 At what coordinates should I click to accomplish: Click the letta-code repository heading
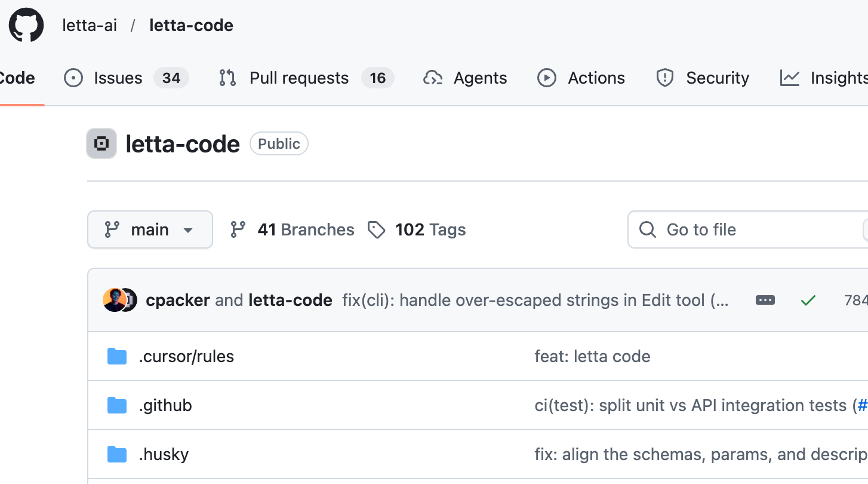tap(183, 144)
